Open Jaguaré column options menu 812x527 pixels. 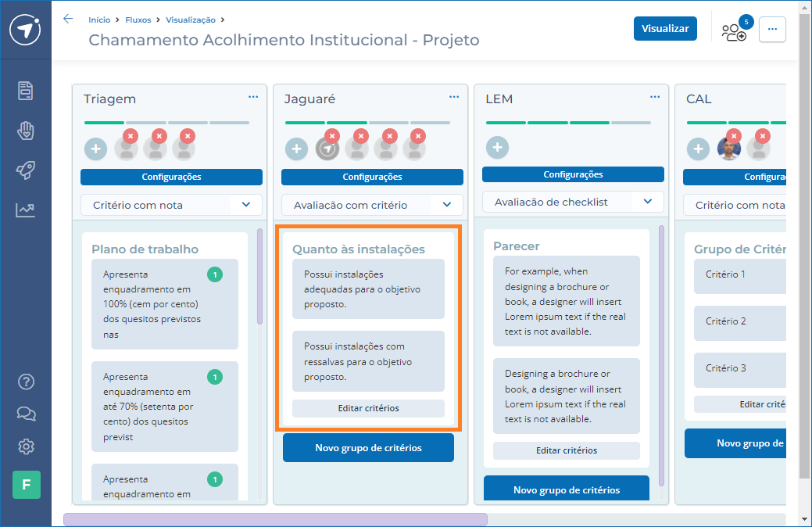(x=454, y=97)
